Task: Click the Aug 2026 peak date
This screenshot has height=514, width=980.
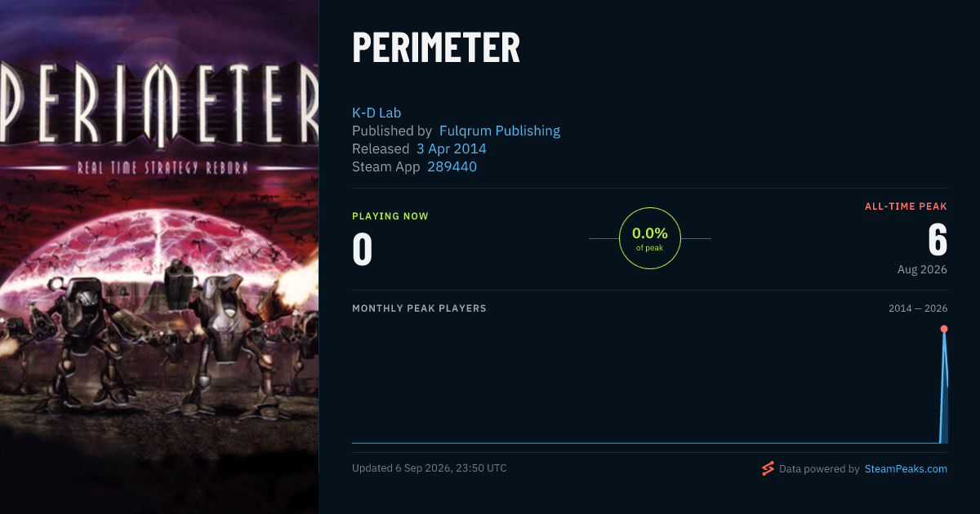Action: pos(922,269)
